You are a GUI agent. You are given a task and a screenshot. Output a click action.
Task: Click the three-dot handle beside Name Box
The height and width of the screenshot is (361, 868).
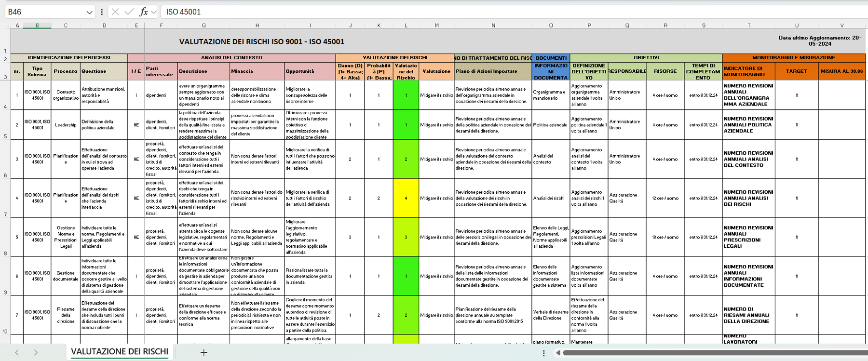coord(102,12)
